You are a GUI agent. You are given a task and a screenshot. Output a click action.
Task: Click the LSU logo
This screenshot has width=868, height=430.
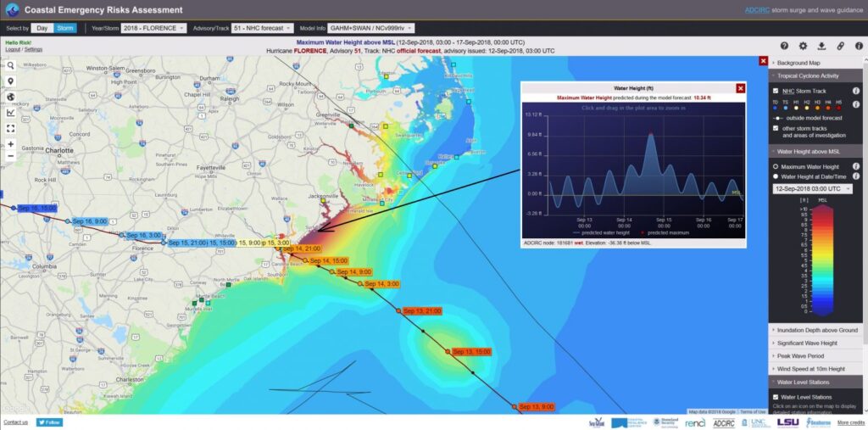(787, 422)
